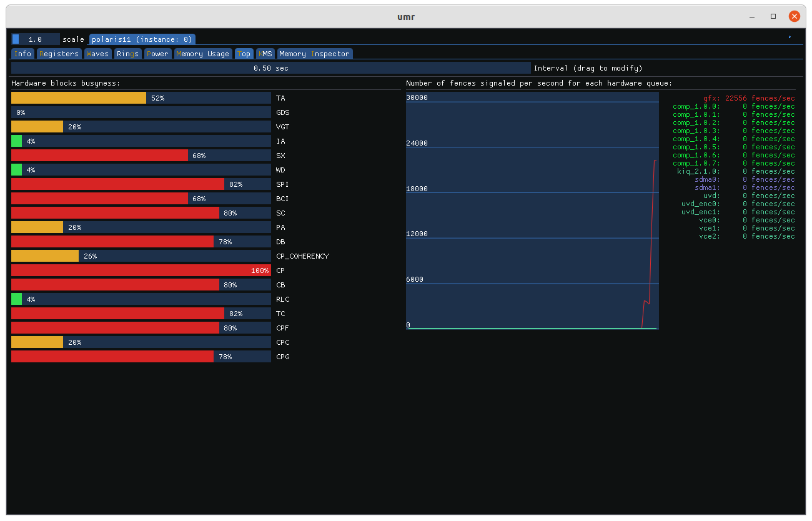This screenshot has height=521, width=812.
Task: Click the vce0 legend entry
Action: point(747,220)
